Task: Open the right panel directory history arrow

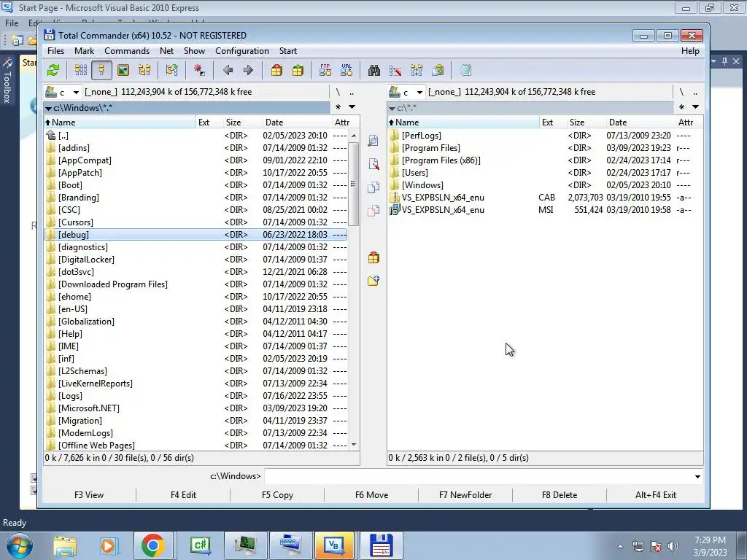Action: click(x=695, y=107)
